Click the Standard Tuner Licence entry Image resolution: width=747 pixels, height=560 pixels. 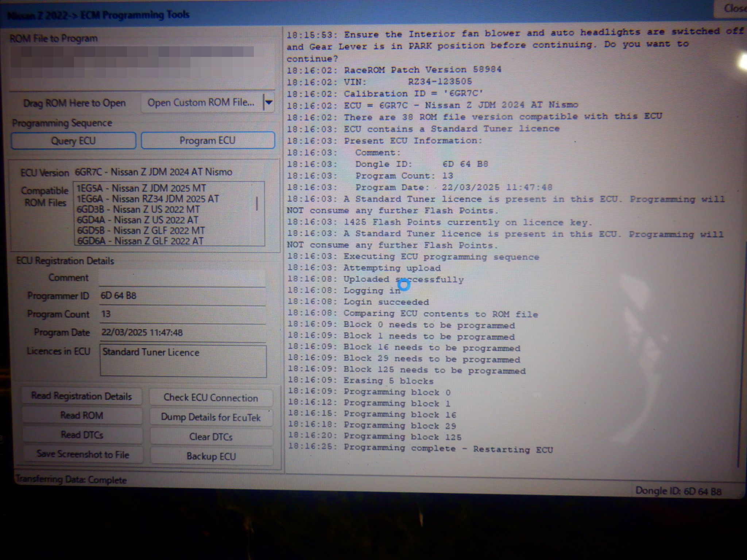point(151,352)
